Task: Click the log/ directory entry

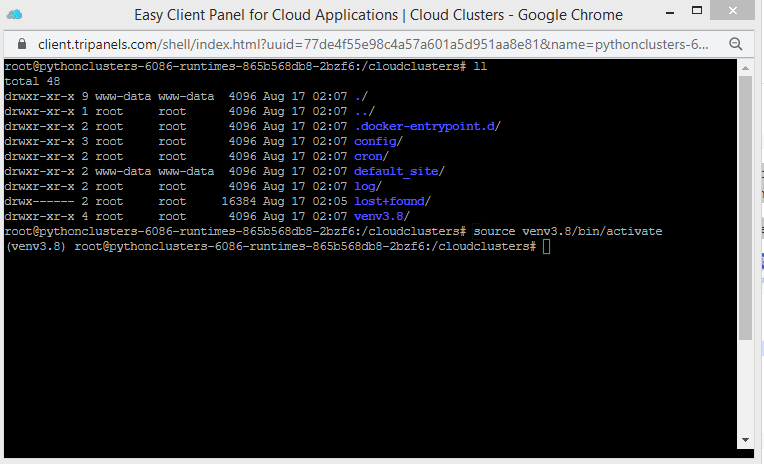Action: point(368,186)
